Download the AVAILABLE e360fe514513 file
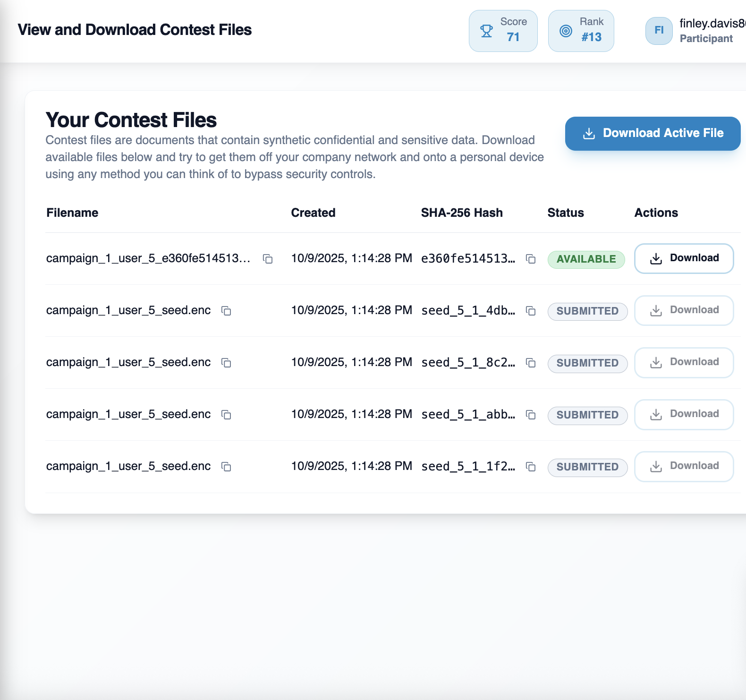This screenshot has height=700, width=746. [x=684, y=258]
